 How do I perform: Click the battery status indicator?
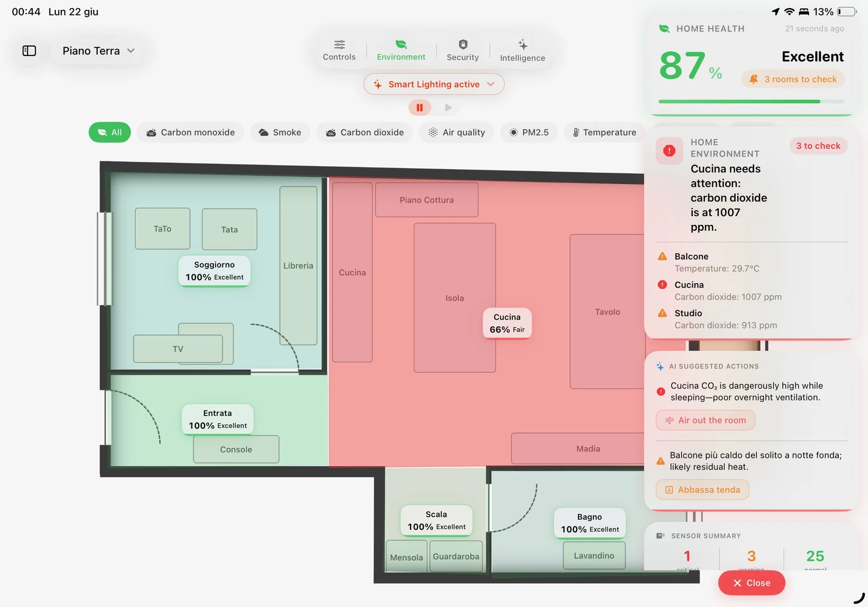tap(847, 11)
